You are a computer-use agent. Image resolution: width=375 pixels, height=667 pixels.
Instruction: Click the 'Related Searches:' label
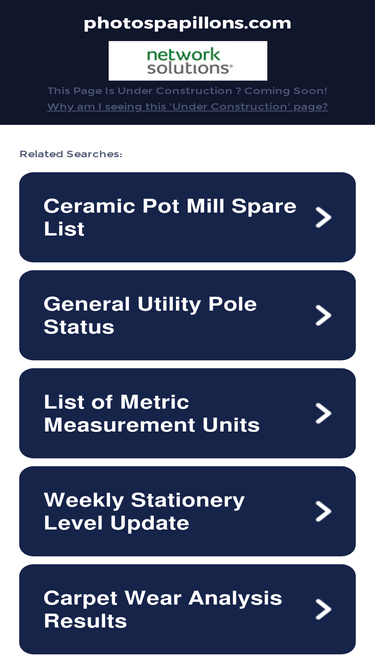click(71, 154)
